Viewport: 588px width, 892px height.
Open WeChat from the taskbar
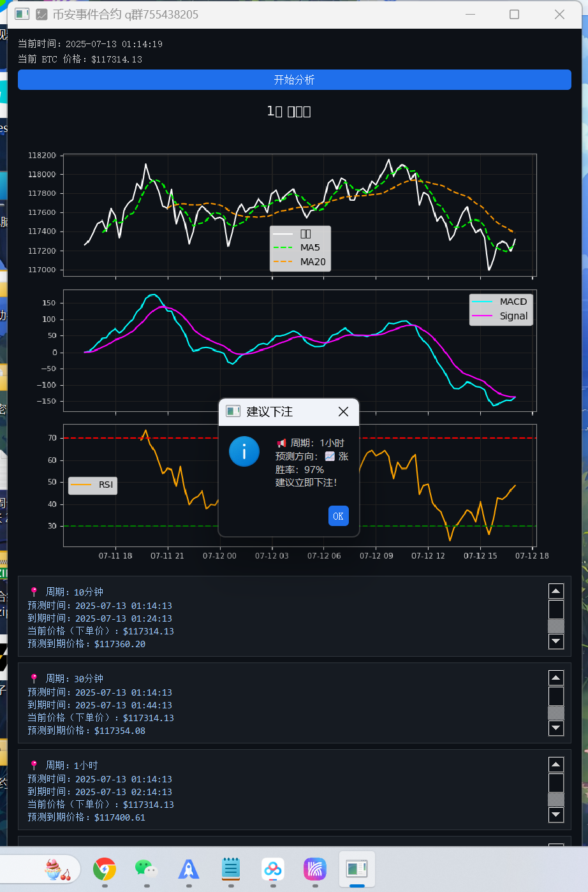point(146,868)
